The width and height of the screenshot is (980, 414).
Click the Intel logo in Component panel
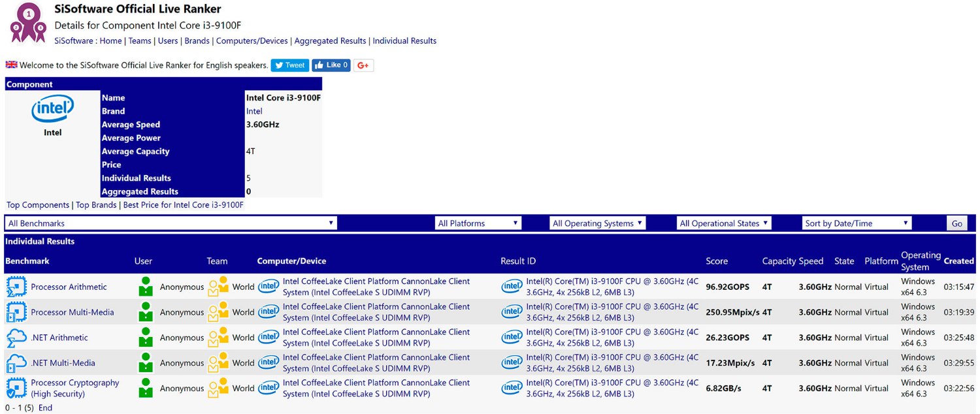coord(52,109)
